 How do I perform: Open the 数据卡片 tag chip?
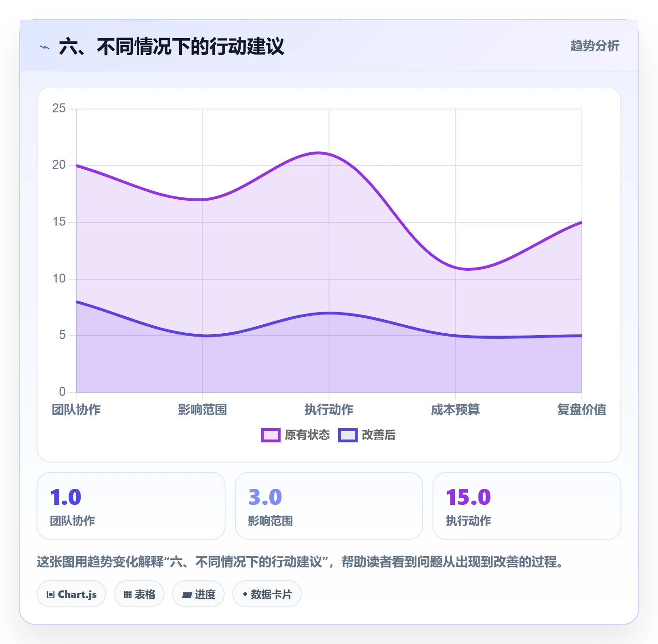(x=267, y=594)
